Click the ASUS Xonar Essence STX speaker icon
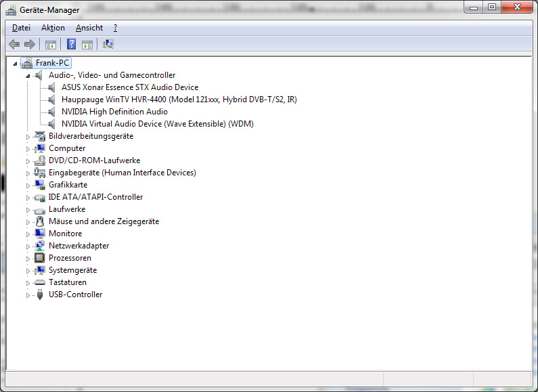This screenshot has width=538, height=392. pos(51,87)
